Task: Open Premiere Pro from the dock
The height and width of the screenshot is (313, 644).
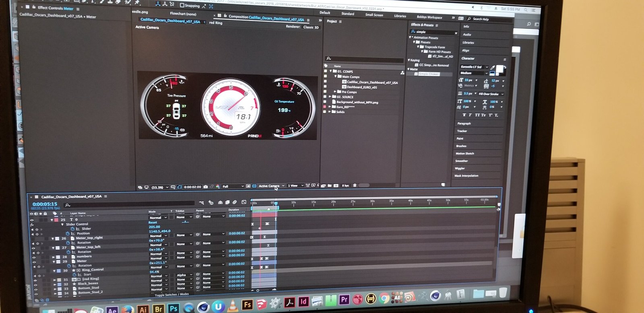Action: coord(344,300)
